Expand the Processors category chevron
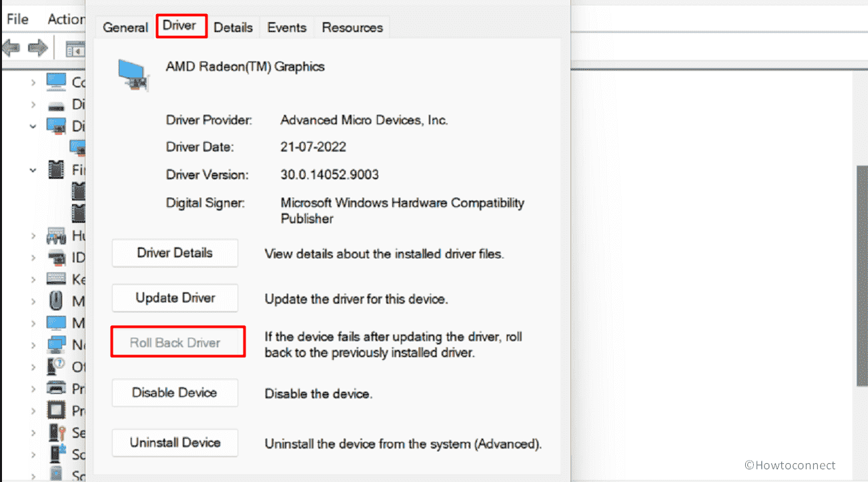 (x=33, y=410)
